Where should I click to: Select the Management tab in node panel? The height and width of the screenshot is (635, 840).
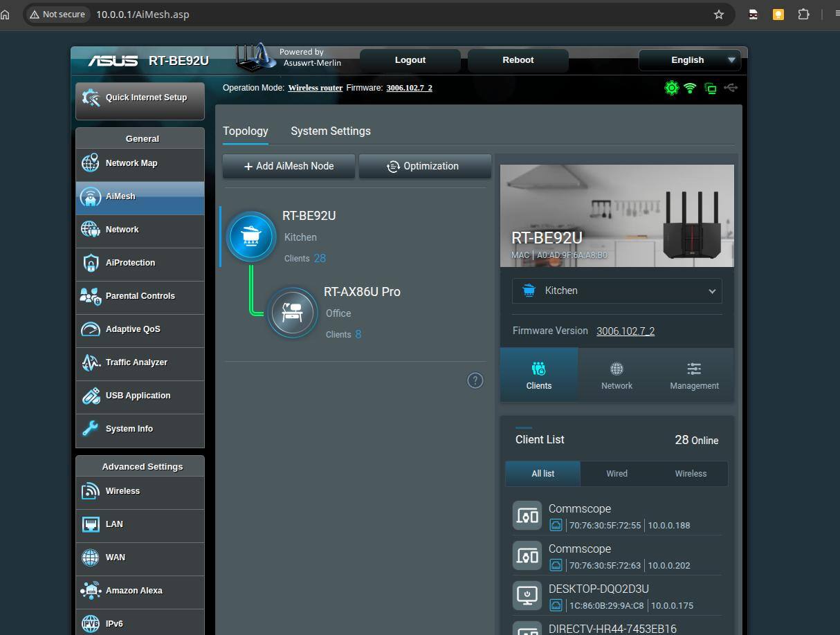click(694, 374)
